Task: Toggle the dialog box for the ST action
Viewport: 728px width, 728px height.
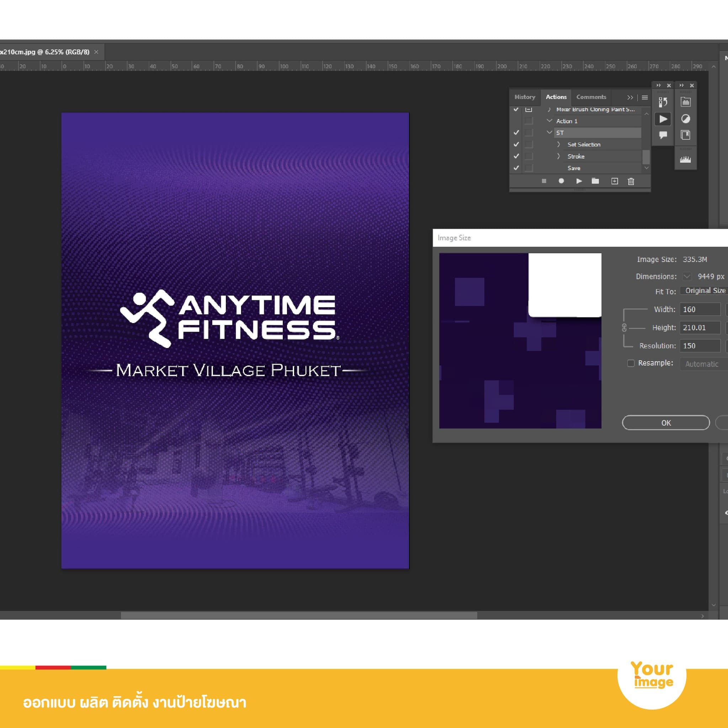Action: tap(528, 133)
